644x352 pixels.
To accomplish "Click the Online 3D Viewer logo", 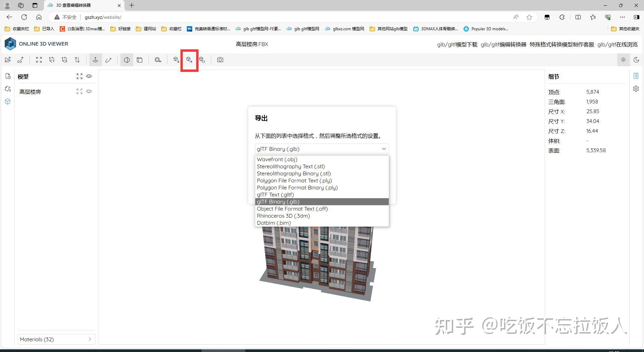I will pos(36,44).
